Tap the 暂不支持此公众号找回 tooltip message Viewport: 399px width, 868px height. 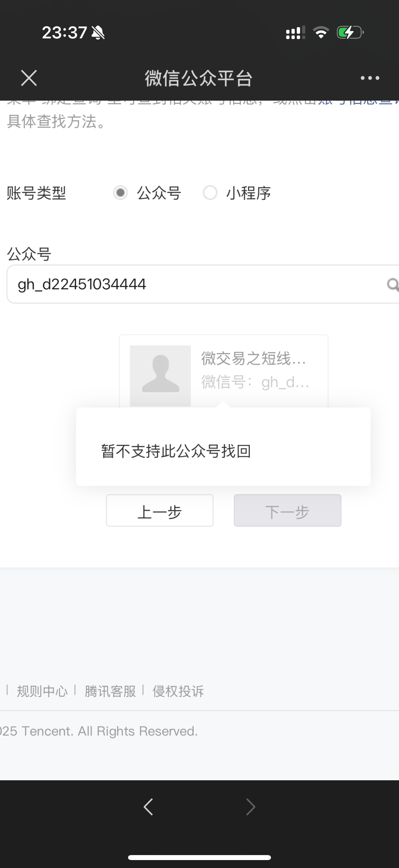(176, 451)
